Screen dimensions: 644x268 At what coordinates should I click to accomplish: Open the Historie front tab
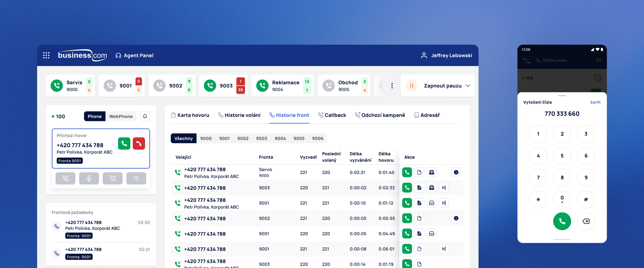tap(289, 115)
